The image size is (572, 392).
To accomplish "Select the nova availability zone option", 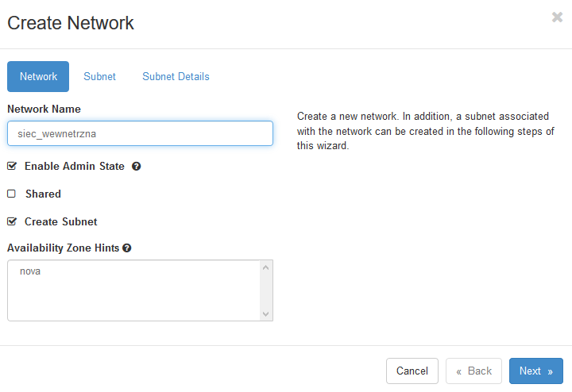I will pos(30,271).
